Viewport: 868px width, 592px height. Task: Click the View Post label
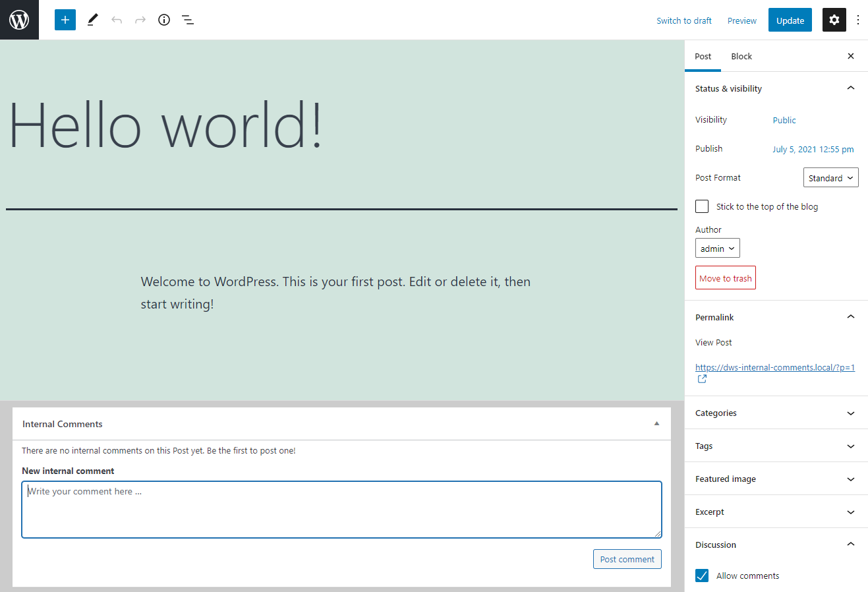point(714,342)
